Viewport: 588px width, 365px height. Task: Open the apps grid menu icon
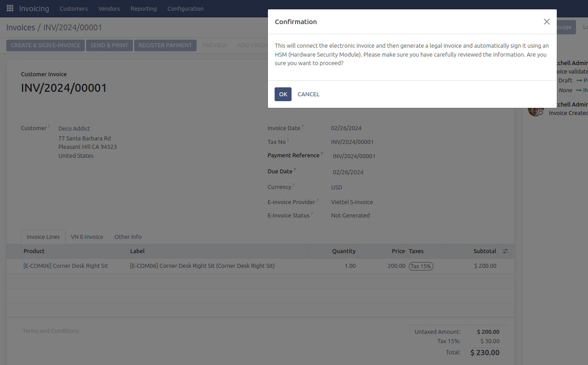click(x=10, y=8)
